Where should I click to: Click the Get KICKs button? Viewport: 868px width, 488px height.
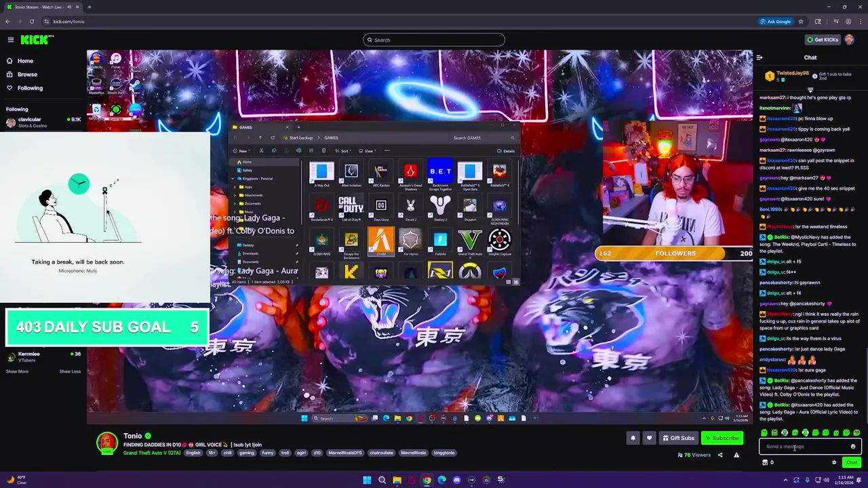click(x=823, y=40)
